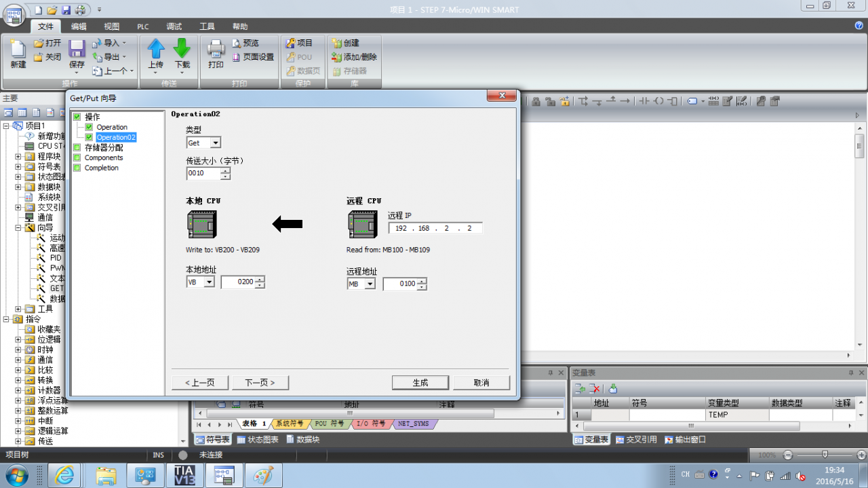Click the Open (打开) ribbon button

(x=47, y=43)
